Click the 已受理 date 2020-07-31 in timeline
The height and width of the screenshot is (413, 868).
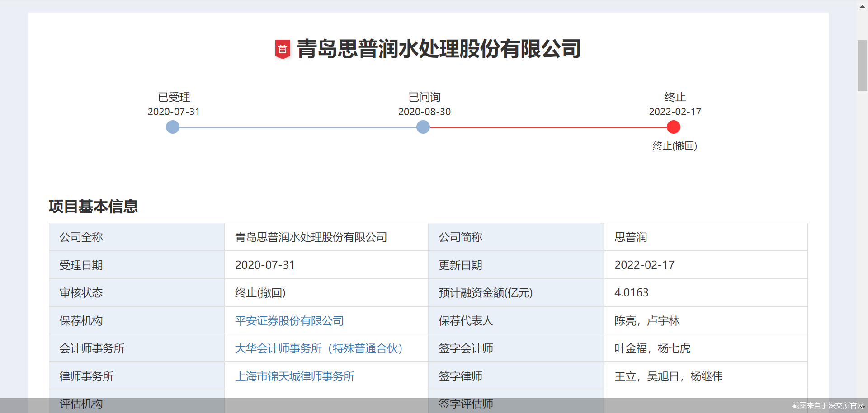coord(174,112)
